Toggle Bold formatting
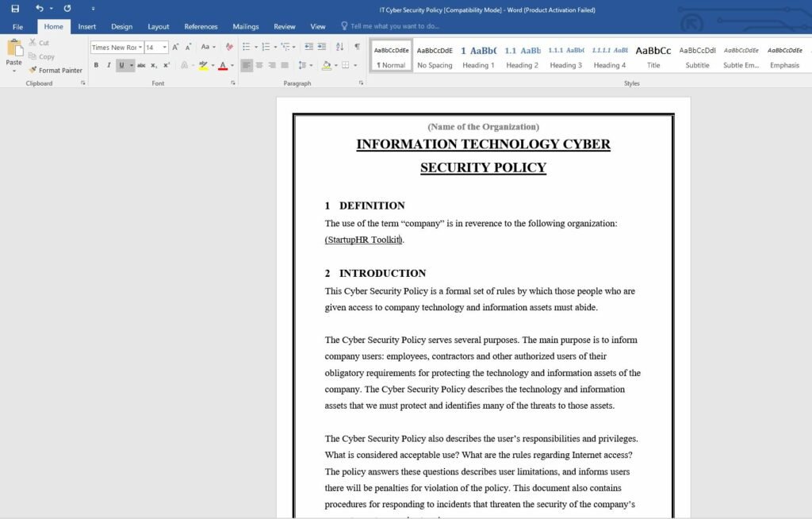812x519 pixels. 96,65
